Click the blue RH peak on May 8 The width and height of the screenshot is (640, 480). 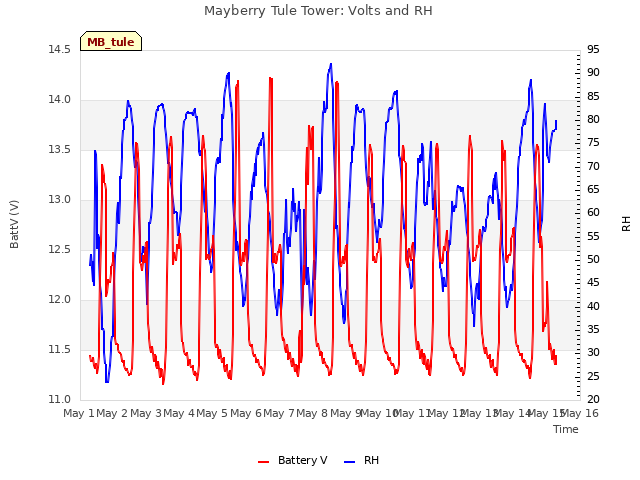(x=331, y=64)
